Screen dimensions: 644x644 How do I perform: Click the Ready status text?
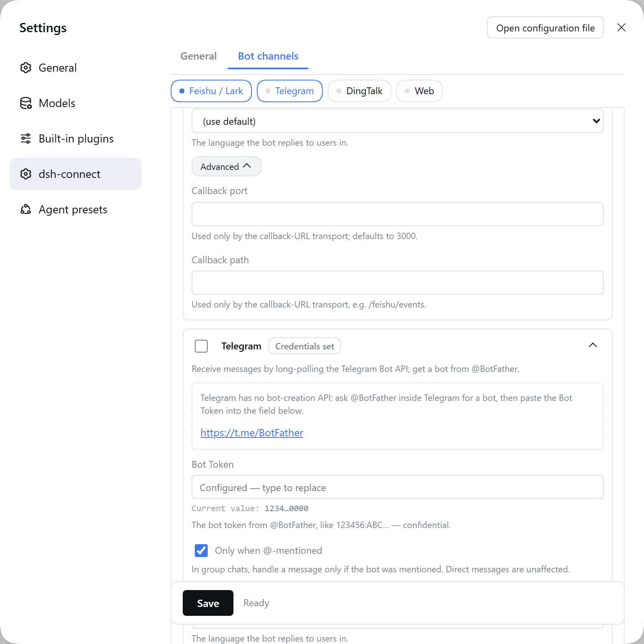[256, 603]
